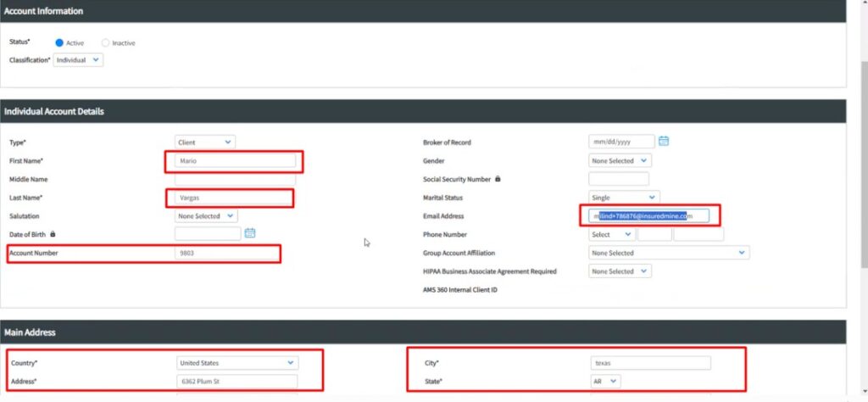Open the Gender dropdown

click(620, 160)
